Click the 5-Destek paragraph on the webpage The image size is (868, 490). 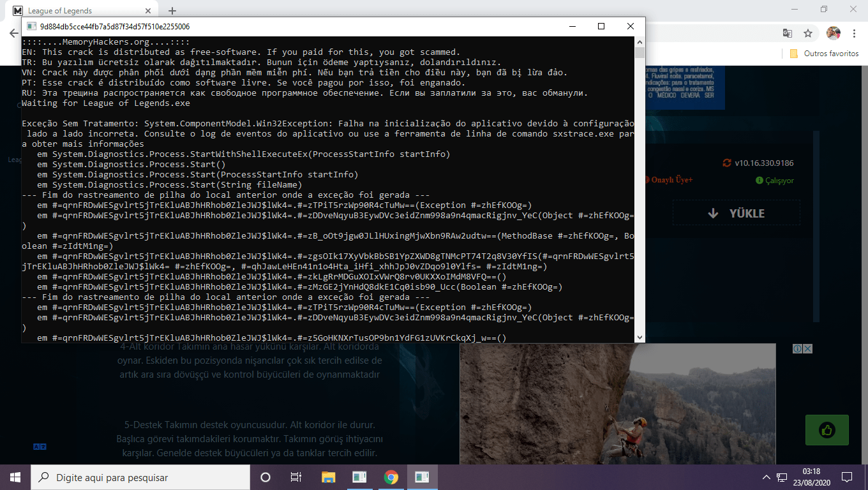pos(249,439)
